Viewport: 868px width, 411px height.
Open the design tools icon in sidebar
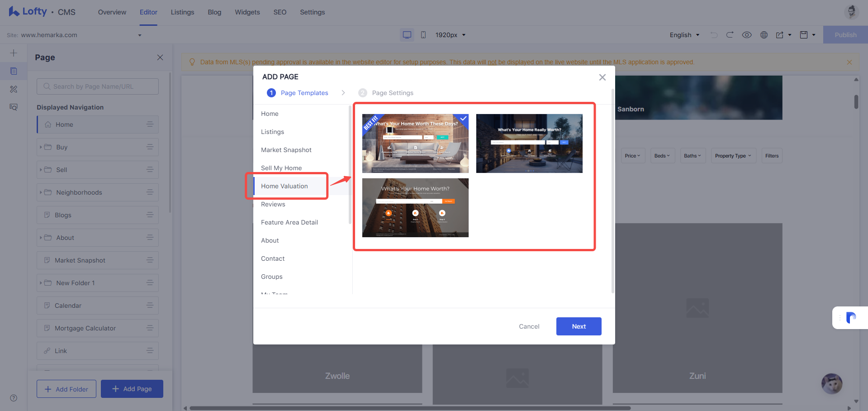pyautogui.click(x=14, y=89)
